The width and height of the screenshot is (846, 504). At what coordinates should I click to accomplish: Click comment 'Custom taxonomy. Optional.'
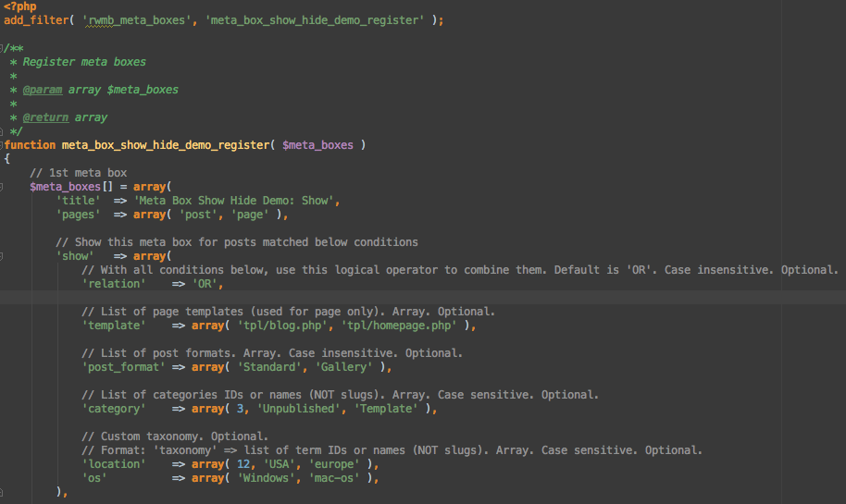coord(175,436)
